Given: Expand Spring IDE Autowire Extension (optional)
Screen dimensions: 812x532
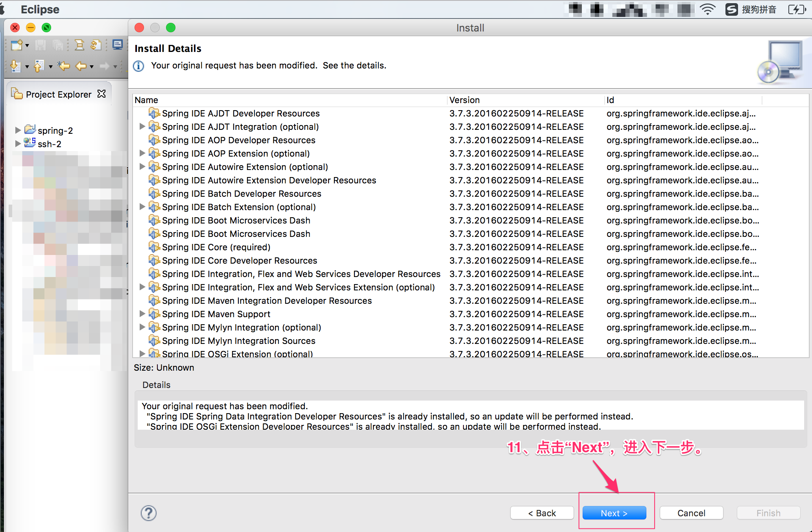Looking at the screenshot, I should pos(142,166).
